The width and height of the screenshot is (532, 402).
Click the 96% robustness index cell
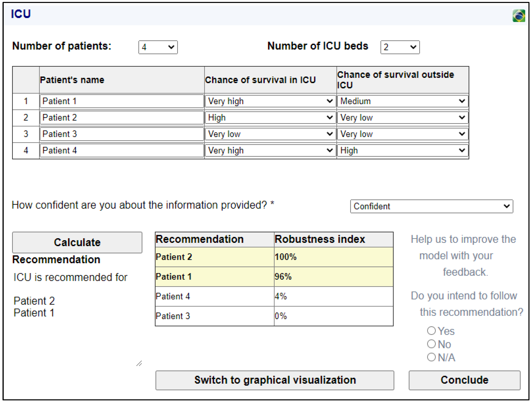tap(334, 277)
